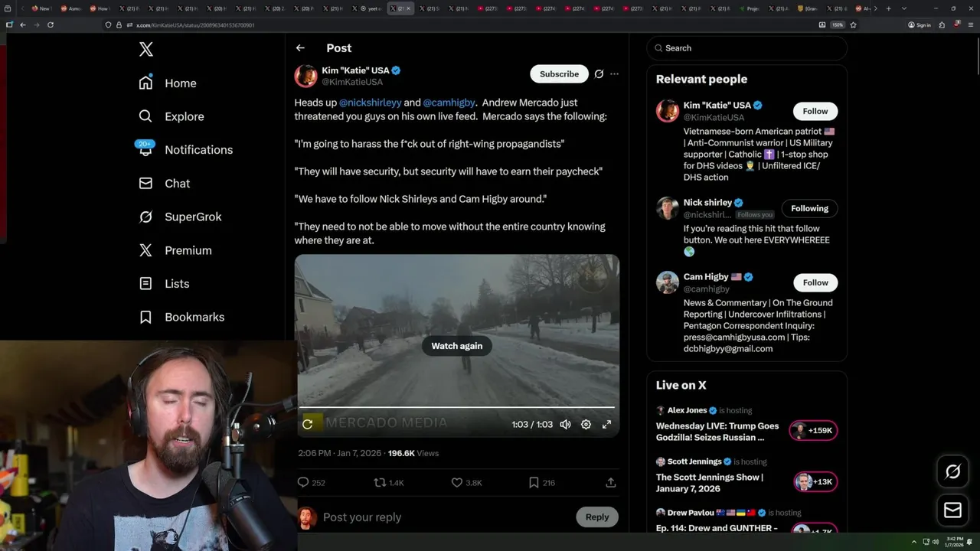Open the X logo home link
980x551 pixels.
(145, 50)
